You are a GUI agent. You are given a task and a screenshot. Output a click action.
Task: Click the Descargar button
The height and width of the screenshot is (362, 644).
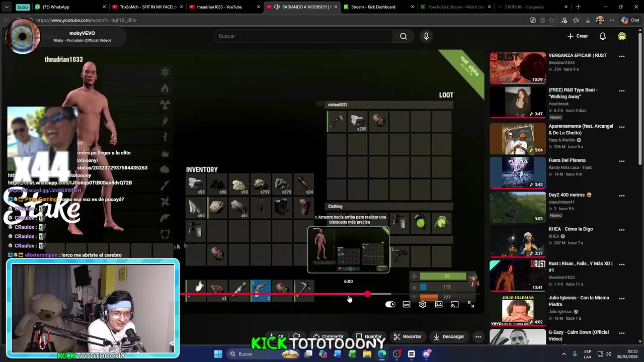[x=449, y=336]
